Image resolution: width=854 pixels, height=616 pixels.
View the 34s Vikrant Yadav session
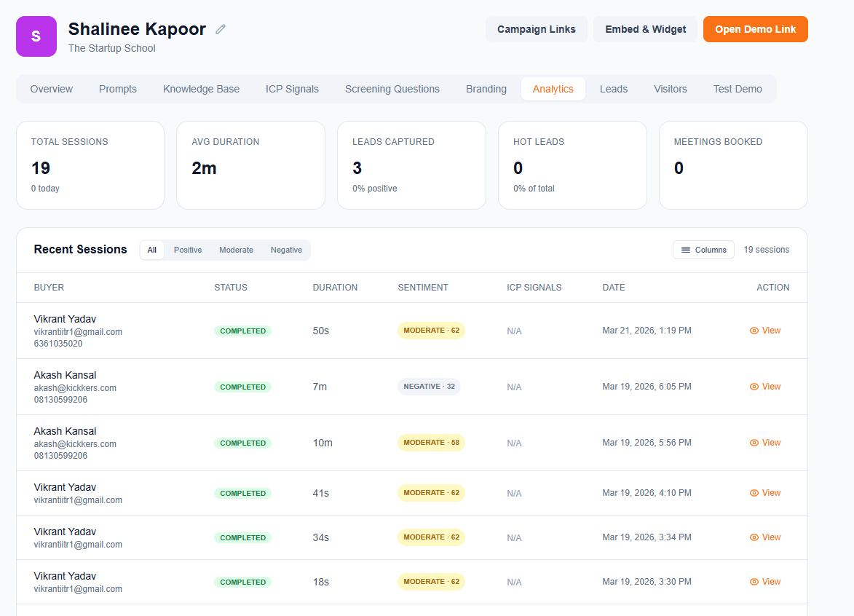coord(764,537)
